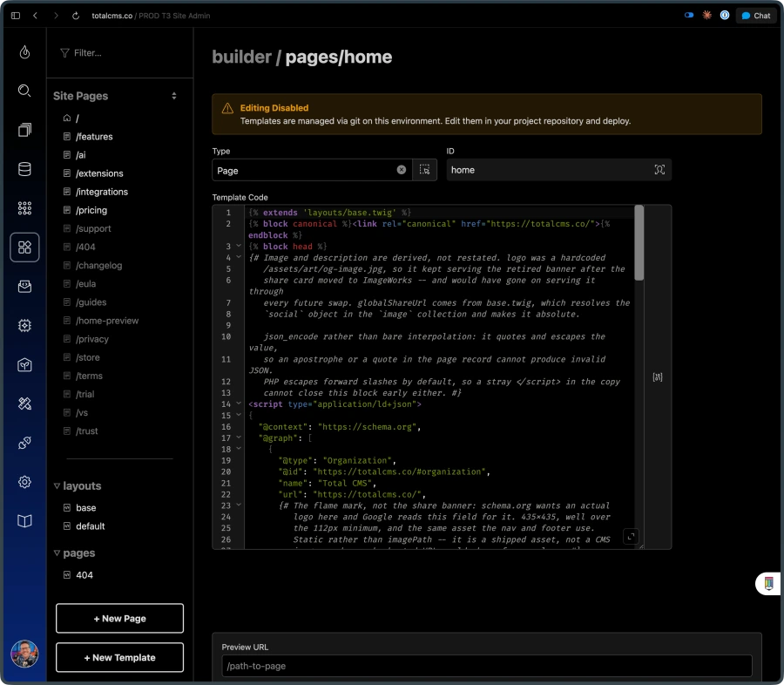Go forward with the browser forward arrow

[56, 16]
